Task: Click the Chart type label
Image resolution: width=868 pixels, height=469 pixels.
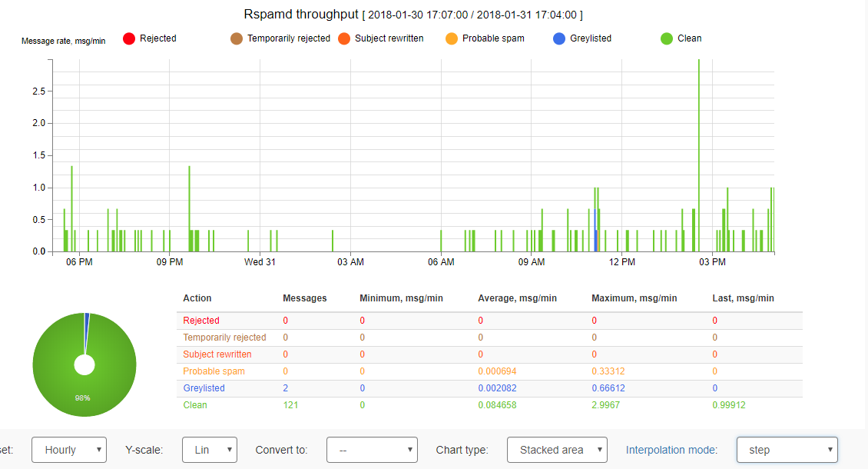Action: [462, 450]
